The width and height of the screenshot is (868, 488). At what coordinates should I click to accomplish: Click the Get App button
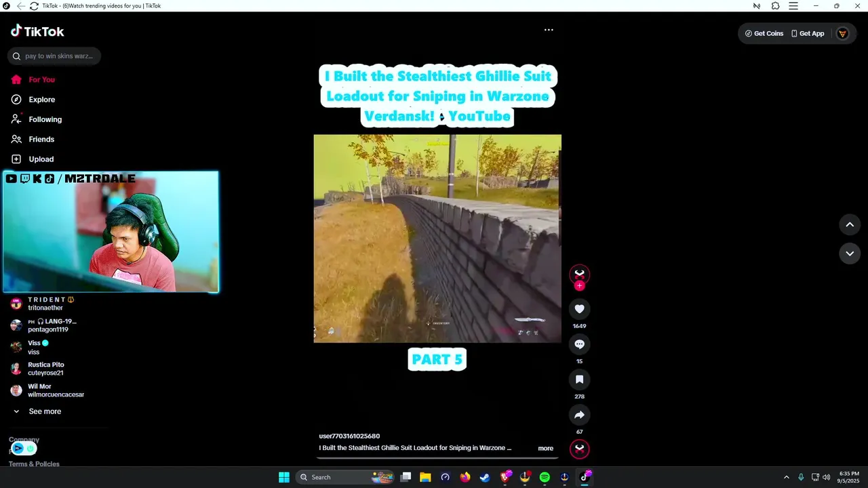coord(808,33)
